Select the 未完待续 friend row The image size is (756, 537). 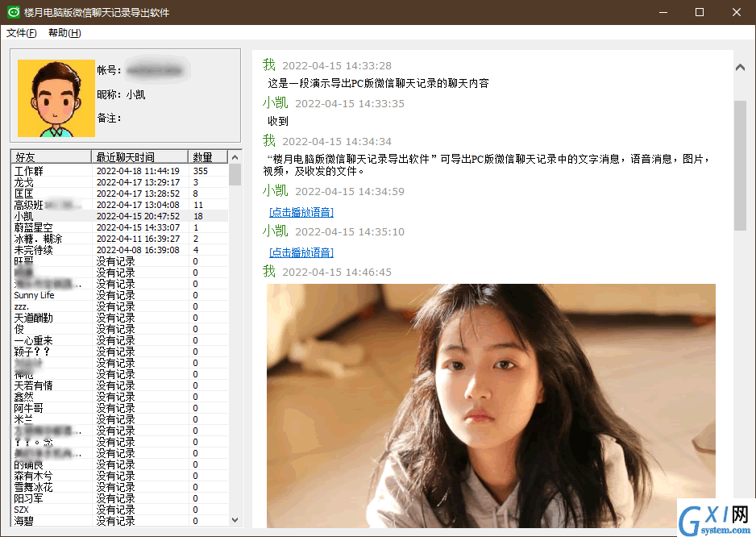pyautogui.click(x=119, y=250)
